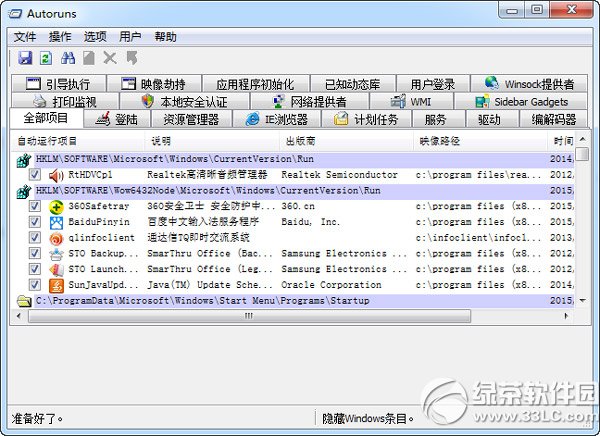The height and width of the screenshot is (436, 600).
Task: Open the 文件 menu
Action: click(x=25, y=37)
